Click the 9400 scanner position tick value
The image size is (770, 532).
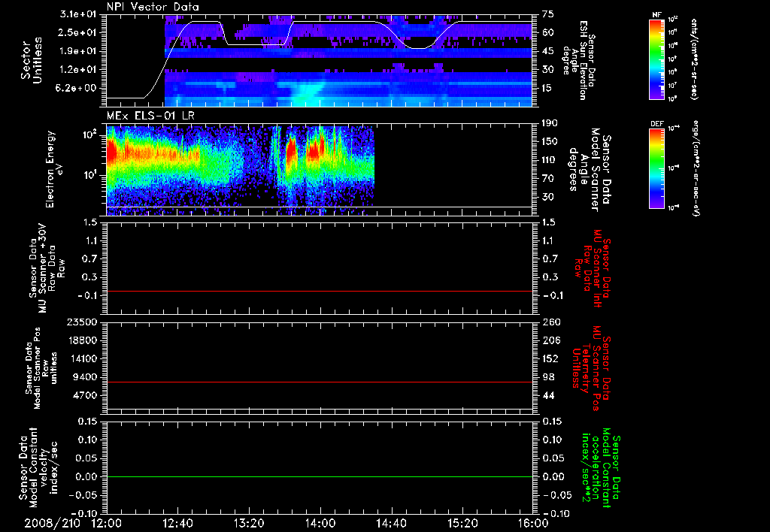[86, 377]
